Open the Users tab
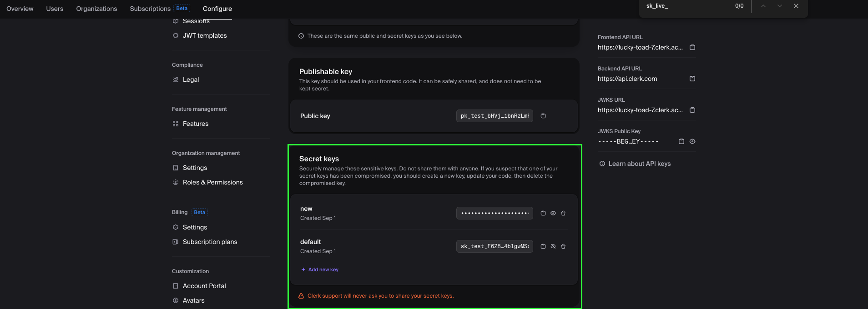 point(55,9)
